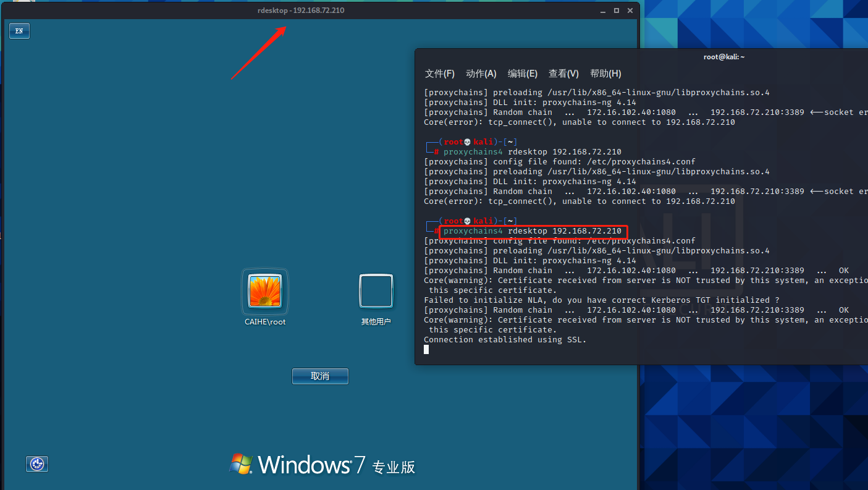Open the 文件(F) menu in terminal
This screenshot has width=868, height=490.
pos(440,74)
